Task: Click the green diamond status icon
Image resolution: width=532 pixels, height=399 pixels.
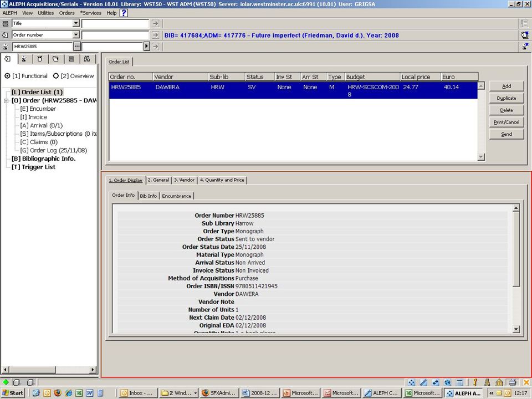Action: coord(6,382)
